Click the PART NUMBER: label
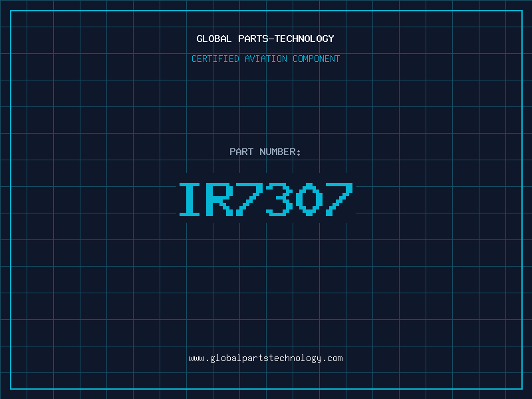The height and width of the screenshot is (399, 532). 265,152
